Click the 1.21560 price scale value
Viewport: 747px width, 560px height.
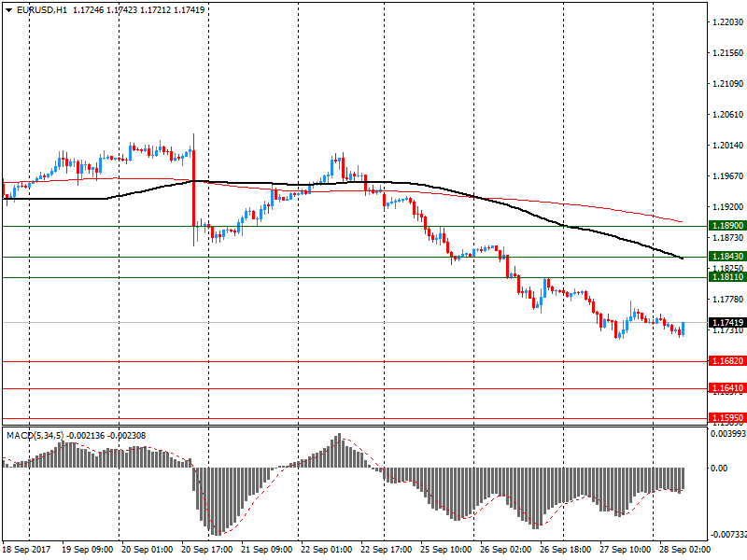coord(728,53)
